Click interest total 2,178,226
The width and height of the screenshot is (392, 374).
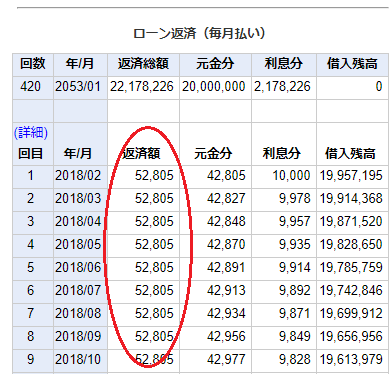pyautogui.click(x=282, y=87)
